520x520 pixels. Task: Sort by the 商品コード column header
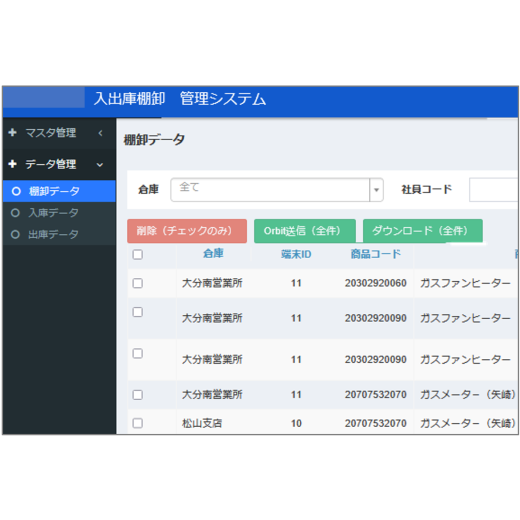pos(376,254)
